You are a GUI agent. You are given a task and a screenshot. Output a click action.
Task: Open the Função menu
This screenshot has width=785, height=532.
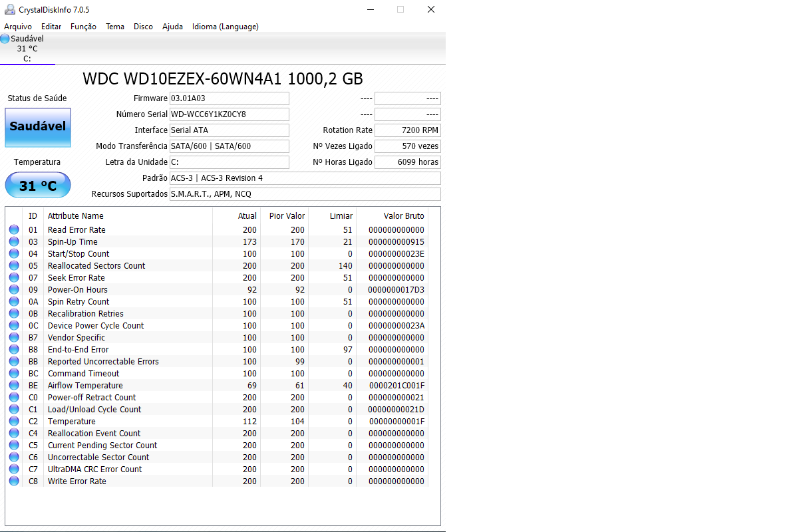(83, 27)
